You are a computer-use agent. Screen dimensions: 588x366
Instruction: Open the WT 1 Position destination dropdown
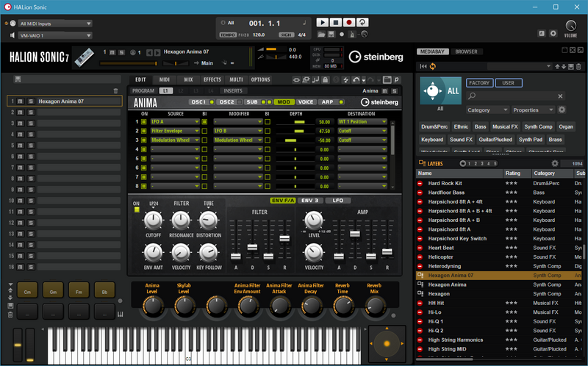[362, 122]
